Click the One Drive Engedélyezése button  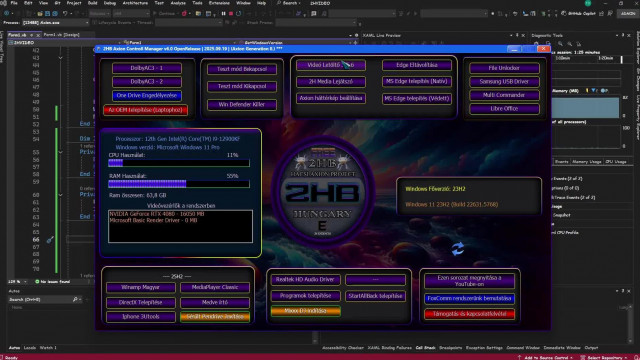point(147,96)
